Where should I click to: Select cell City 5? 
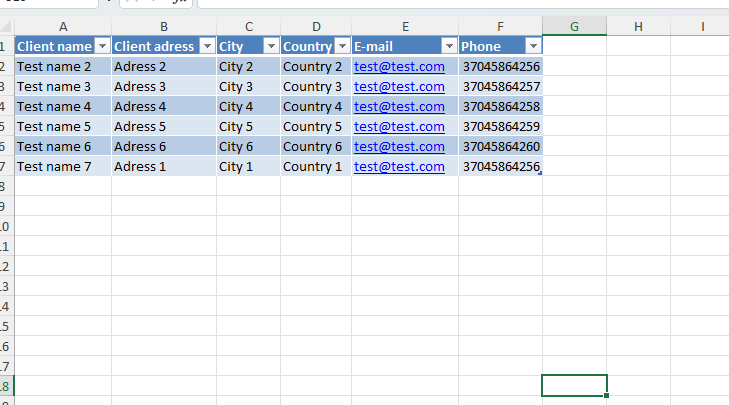[249, 126]
